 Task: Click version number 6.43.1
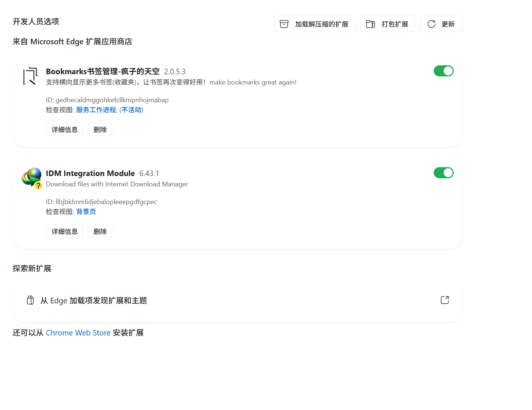click(149, 173)
